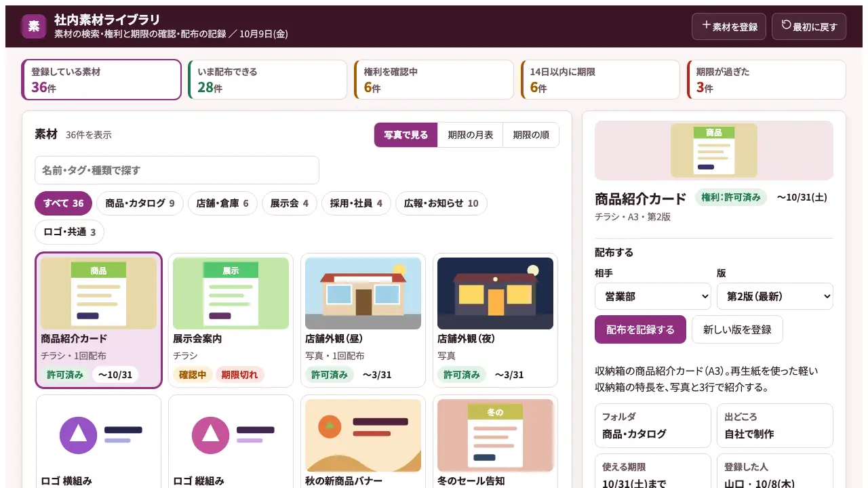This screenshot has height=488, width=868.
Task: Select the 店舗外観(昼) photo thumbnail
Action: (363, 293)
